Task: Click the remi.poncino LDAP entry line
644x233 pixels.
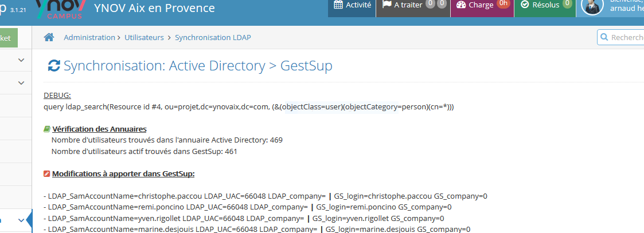Action: [x=248, y=207]
